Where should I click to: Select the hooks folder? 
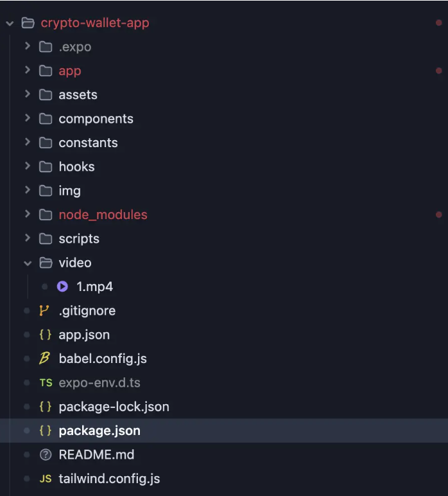pyautogui.click(x=224, y=166)
